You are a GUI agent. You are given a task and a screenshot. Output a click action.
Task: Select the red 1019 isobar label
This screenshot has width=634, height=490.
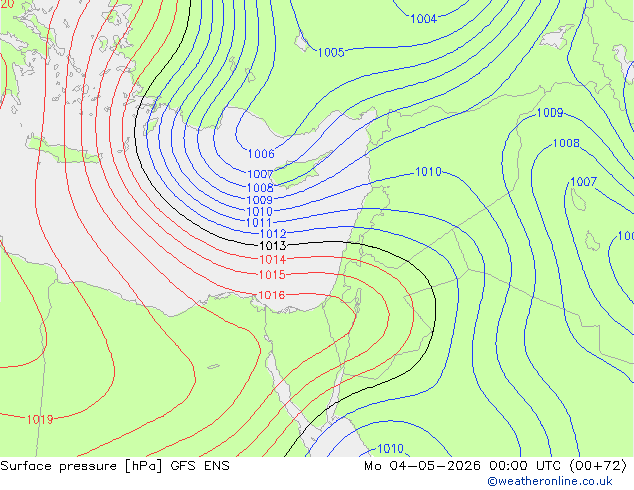point(40,420)
